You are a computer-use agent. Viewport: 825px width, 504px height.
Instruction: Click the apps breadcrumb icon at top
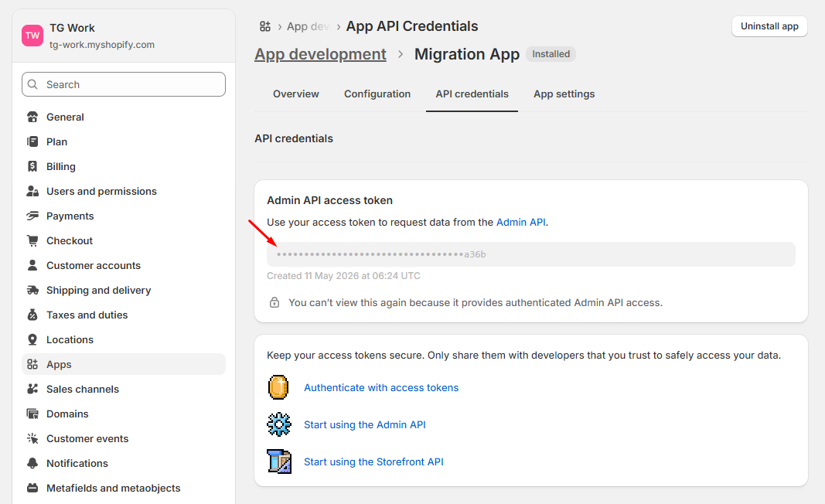point(265,26)
